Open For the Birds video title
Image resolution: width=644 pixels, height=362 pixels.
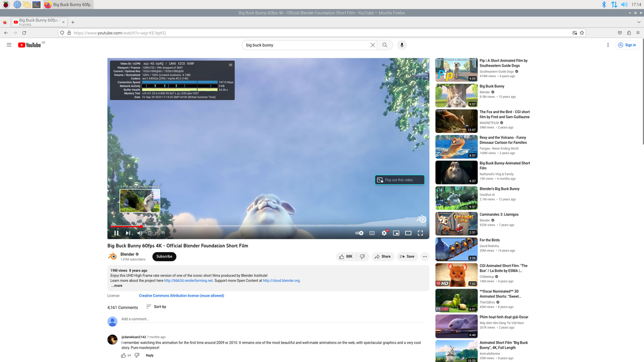[x=489, y=240]
